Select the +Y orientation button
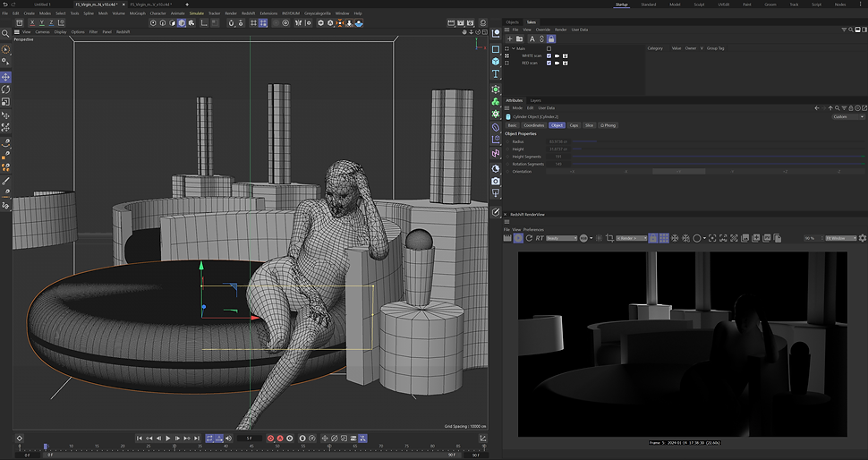Screen dimensions: 868x460 (678, 172)
